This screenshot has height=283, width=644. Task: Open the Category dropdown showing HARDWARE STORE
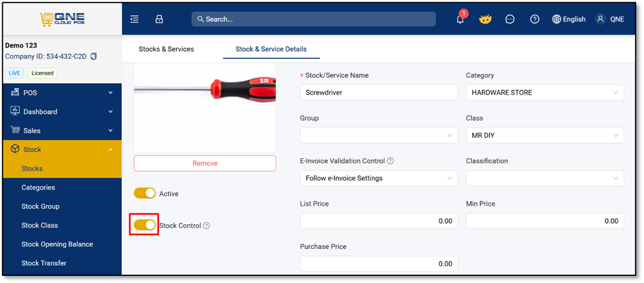point(545,92)
